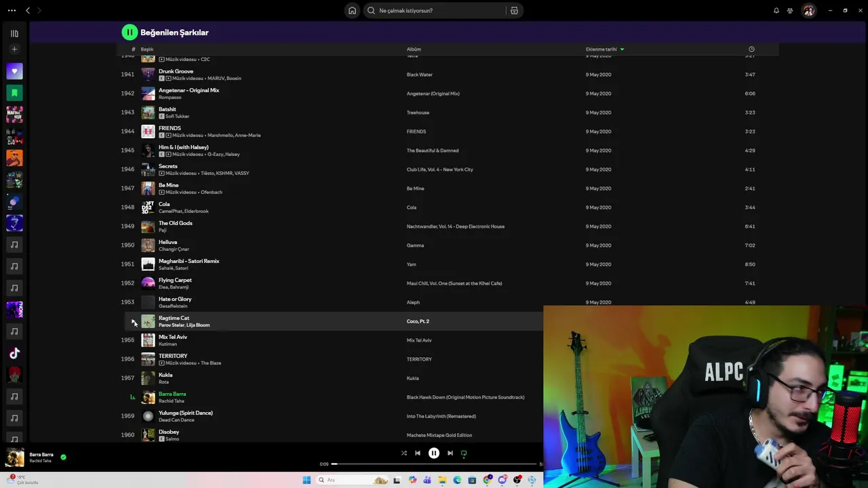
Task: Pause playback in the bottom player bar
Action: pyautogui.click(x=434, y=453)
